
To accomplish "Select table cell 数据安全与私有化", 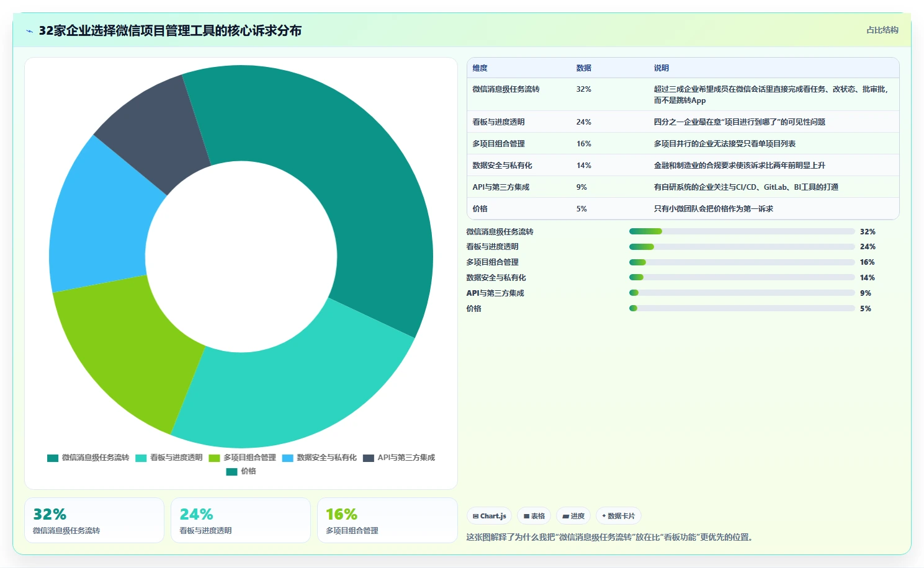I will [502, 166].
